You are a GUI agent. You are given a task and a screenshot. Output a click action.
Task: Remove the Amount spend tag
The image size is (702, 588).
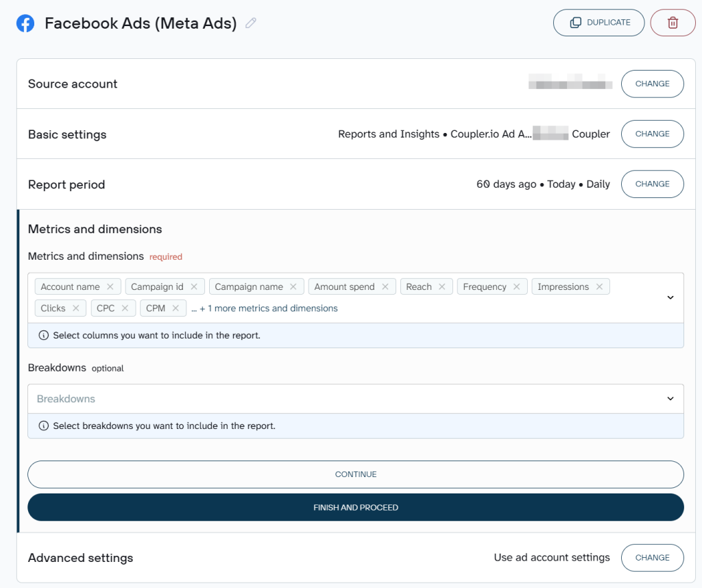click(385, 286)
